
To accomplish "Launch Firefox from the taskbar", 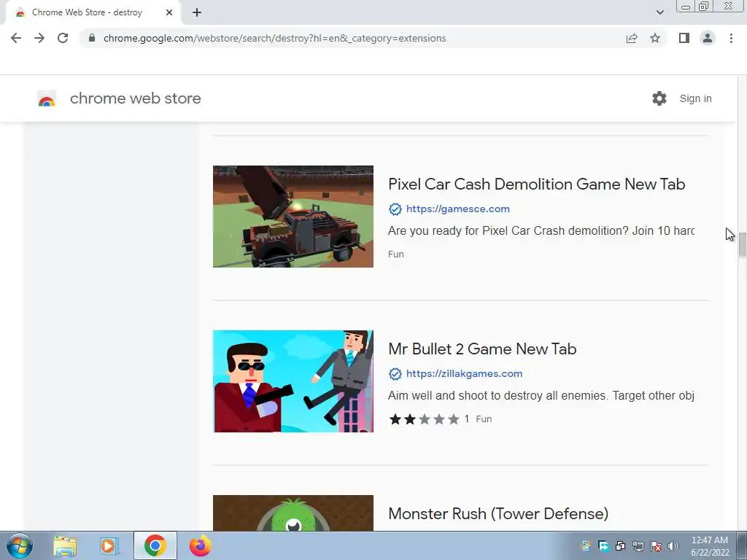I will [200, 545].
